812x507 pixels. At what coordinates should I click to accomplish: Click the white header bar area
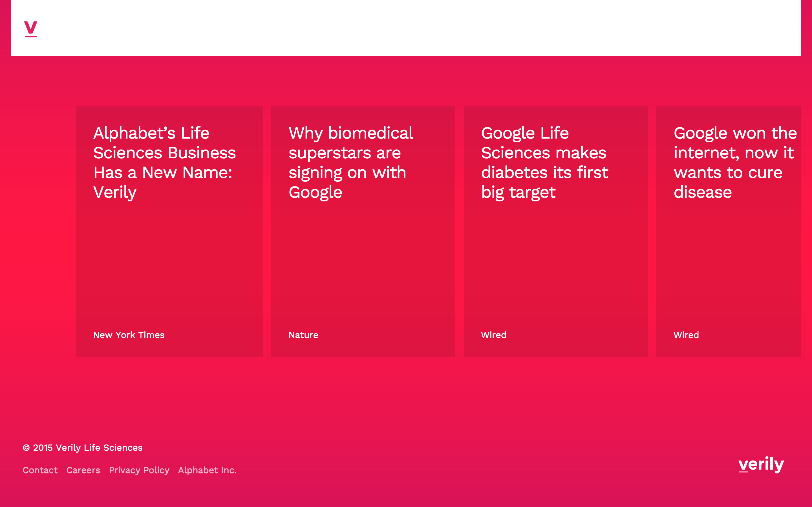(x=403, y=28)
